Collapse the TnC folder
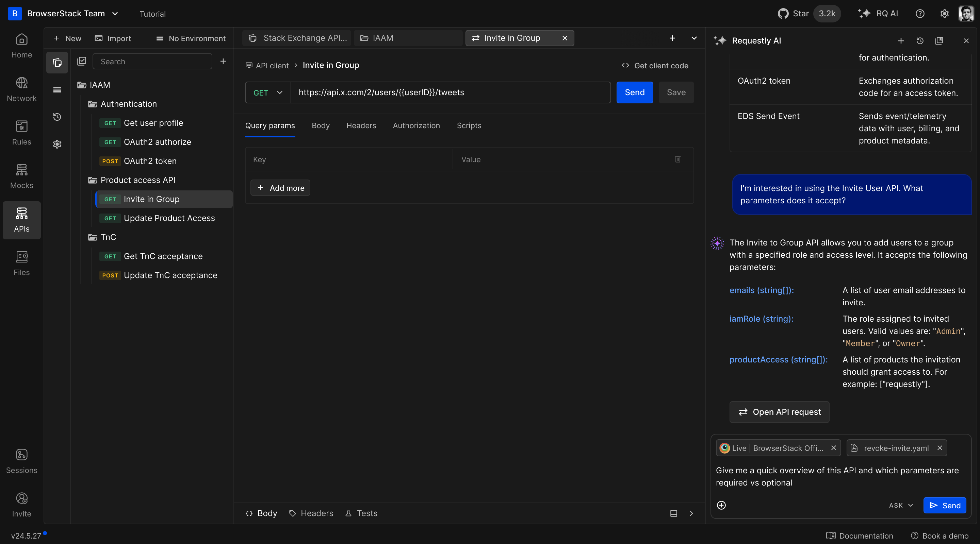Image resolution: width=980 pixels, height=544 pixels. 102,237
